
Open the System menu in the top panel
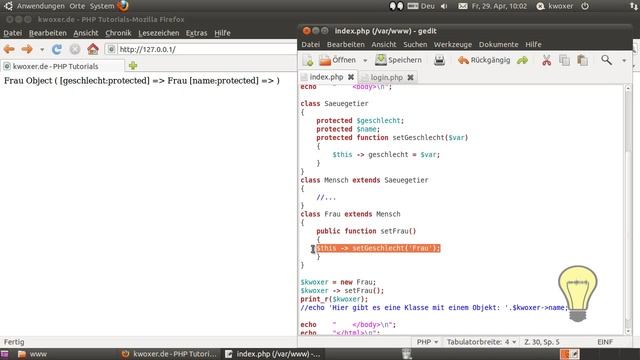tap(102, 6)
